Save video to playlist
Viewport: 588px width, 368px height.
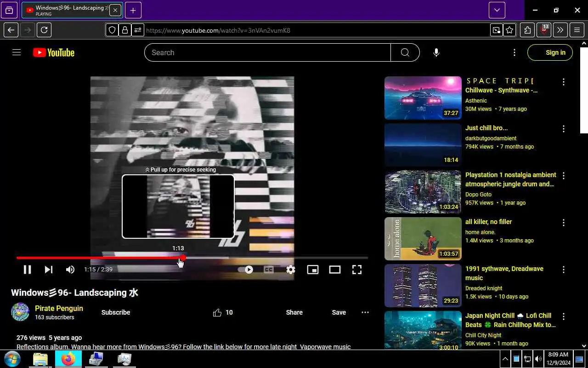click(x=339, y=312)
